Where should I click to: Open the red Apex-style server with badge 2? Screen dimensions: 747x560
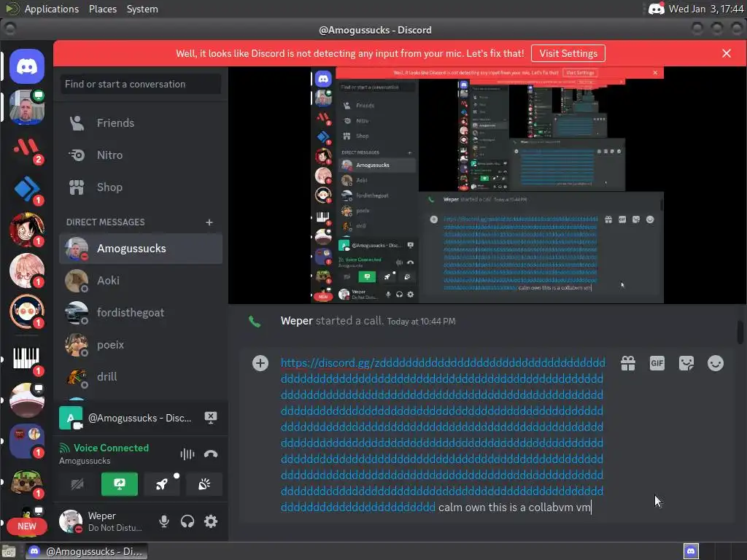pyautogui.click(x=27, y=149)
